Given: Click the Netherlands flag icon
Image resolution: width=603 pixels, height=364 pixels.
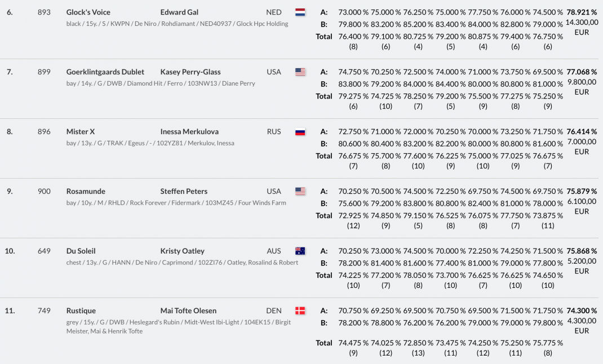Looking at the screenshot, I should click(300, 12).
